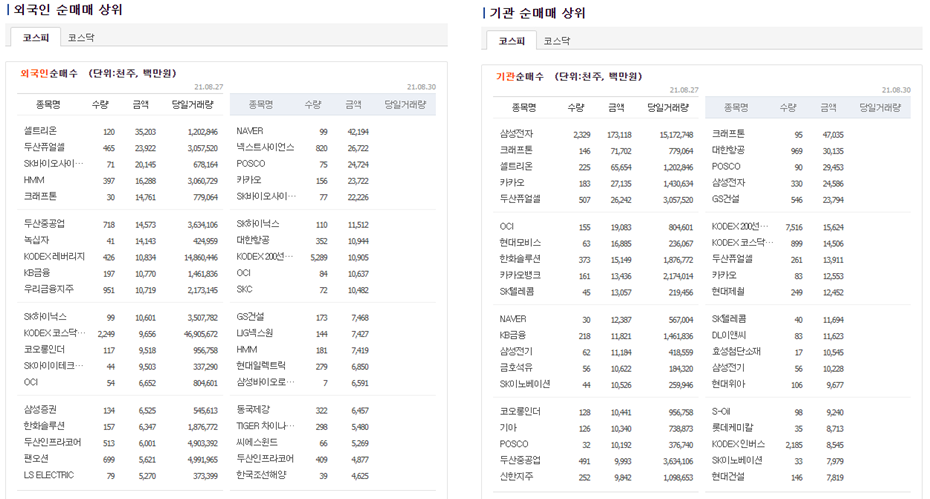Click the 롯데케미칼 stock name

[x=732, y=428]
